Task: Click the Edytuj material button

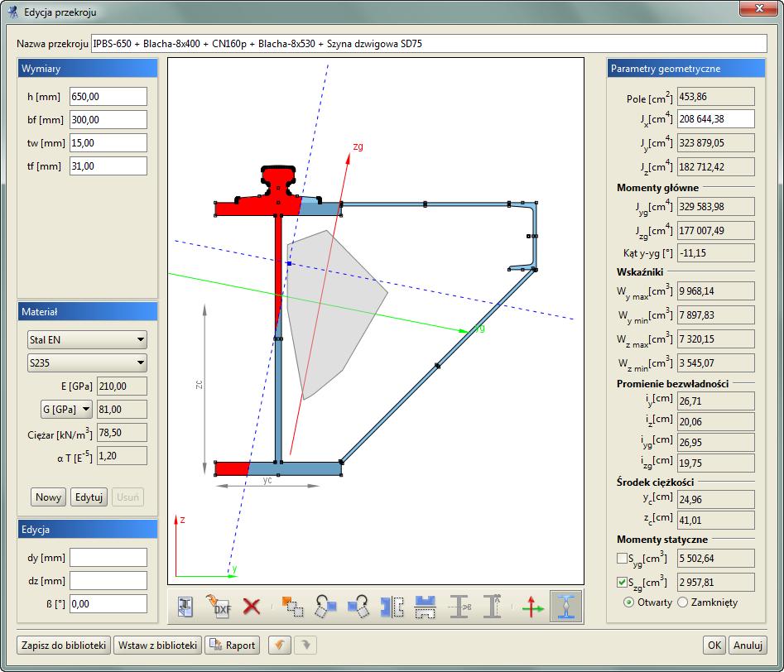Action: (89, 497)
